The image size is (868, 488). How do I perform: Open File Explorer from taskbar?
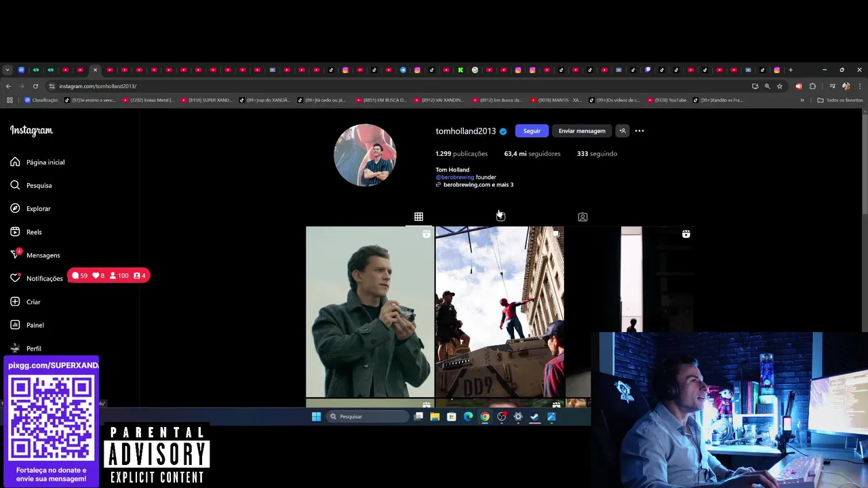click(x=435, y=417)
